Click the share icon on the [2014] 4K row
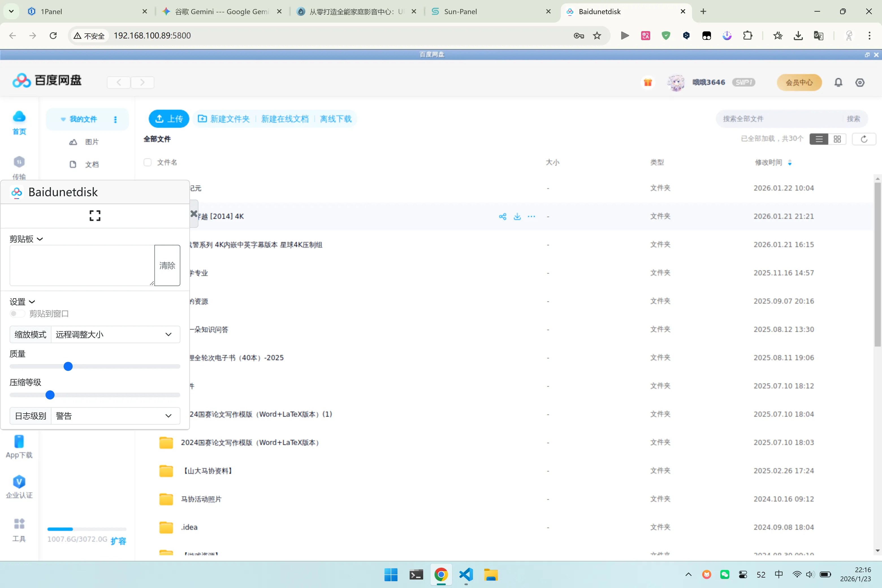The height and width of the screenshot is (588, 882). click(503, 216)
